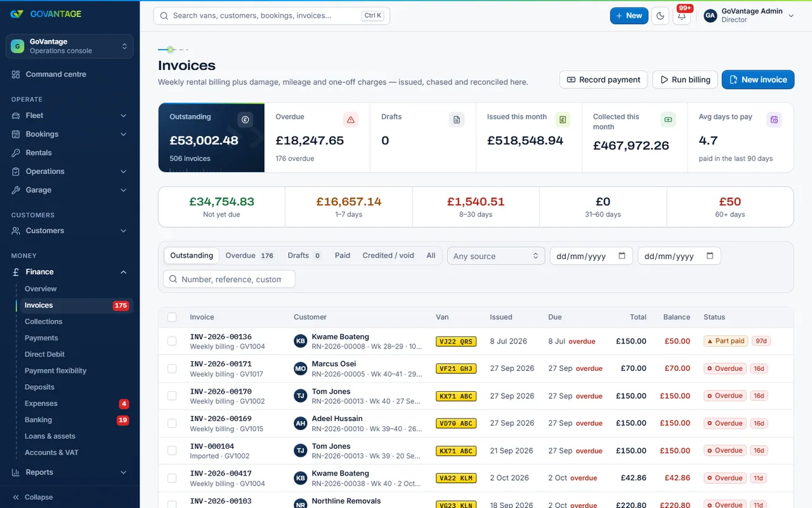Click the Garage wrench icon
Viewport: 812px width, 508px height.
click(x=16, y=190)
